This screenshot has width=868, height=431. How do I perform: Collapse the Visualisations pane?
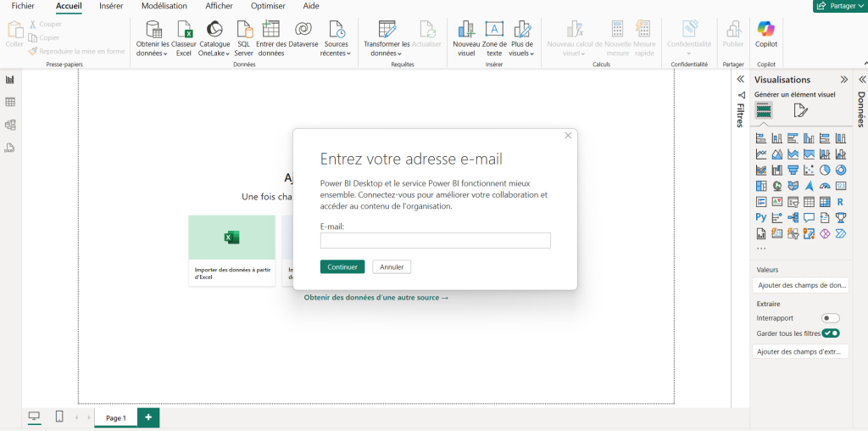click(843, 79)
